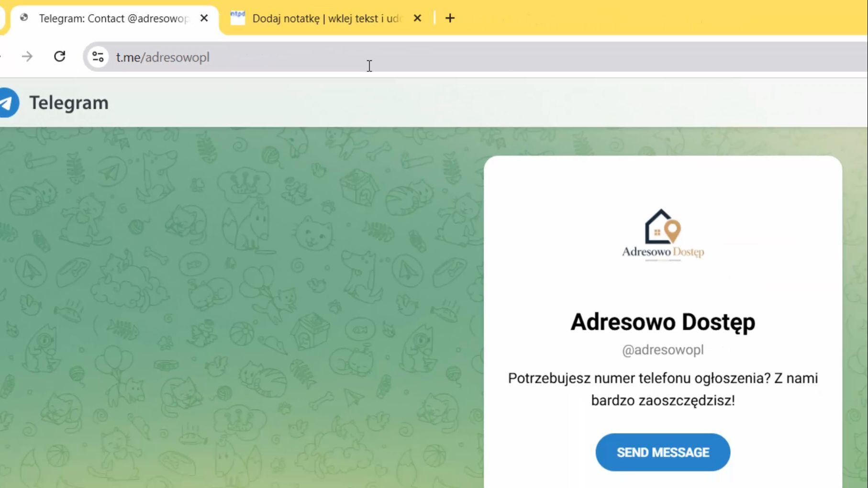This screenshot has width=868, height=488.
Task: Click the favicon of the Dodaj notatkę tab
Action: [237, 18]
